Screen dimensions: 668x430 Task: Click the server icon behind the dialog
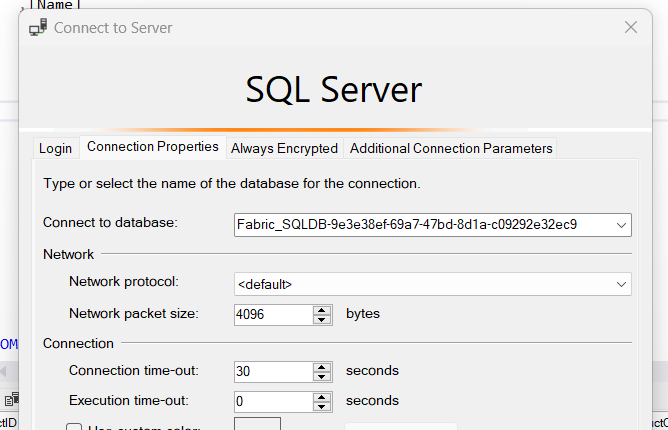[x=12, y=399]
